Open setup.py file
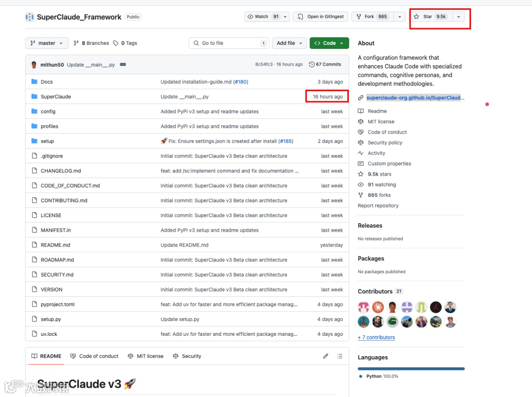 point(51,319)
